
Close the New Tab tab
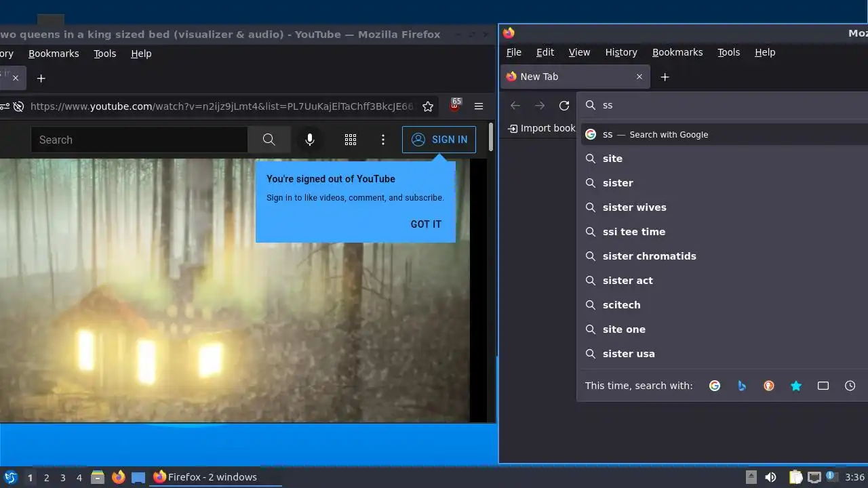tap(639, 77)
